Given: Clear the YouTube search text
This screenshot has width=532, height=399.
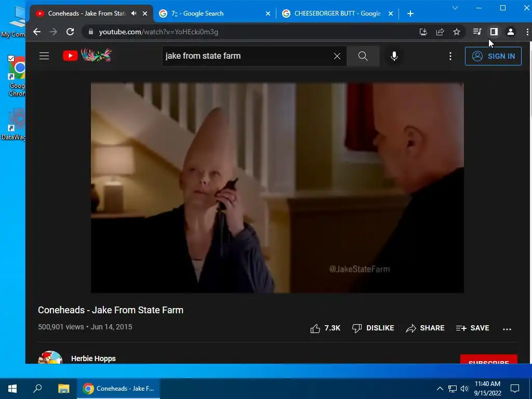Looking at the screenshot, I should 337,56.
